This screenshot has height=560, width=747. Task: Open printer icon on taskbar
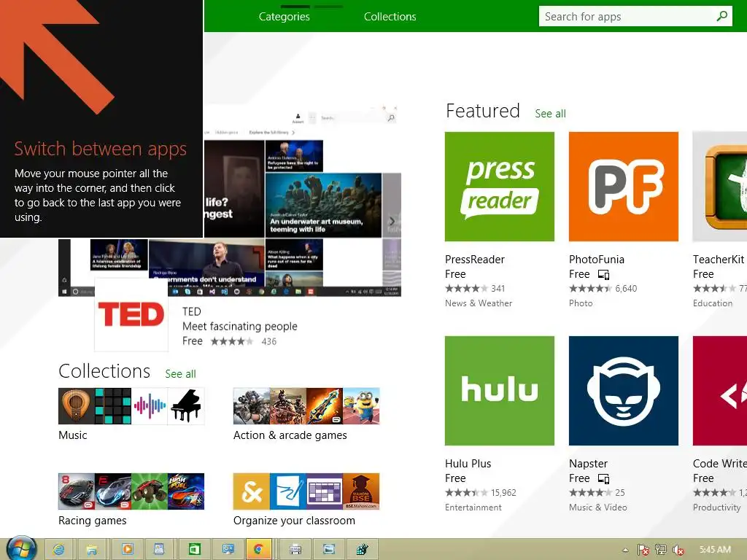(295, 550)
